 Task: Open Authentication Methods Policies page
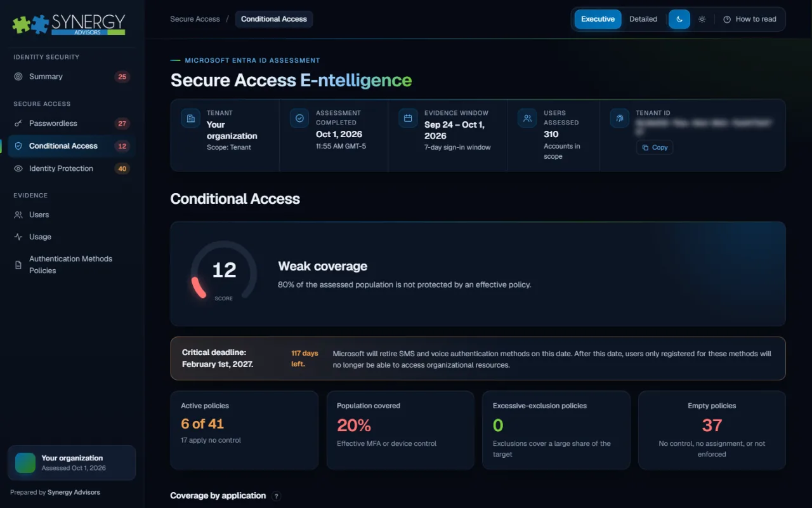coord(72,265)
